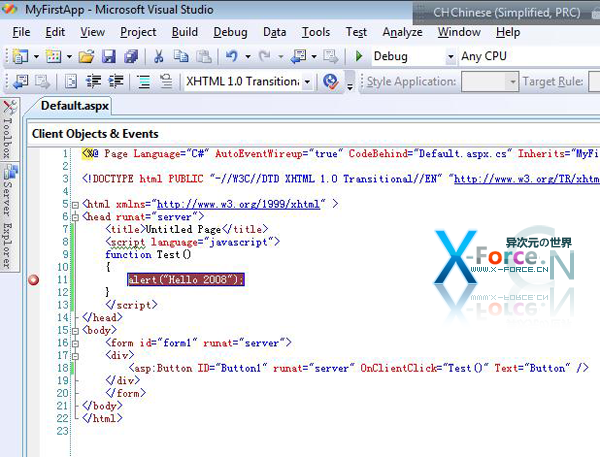Open the Add New Item dropdown arrow

click(x=69, y=57)
